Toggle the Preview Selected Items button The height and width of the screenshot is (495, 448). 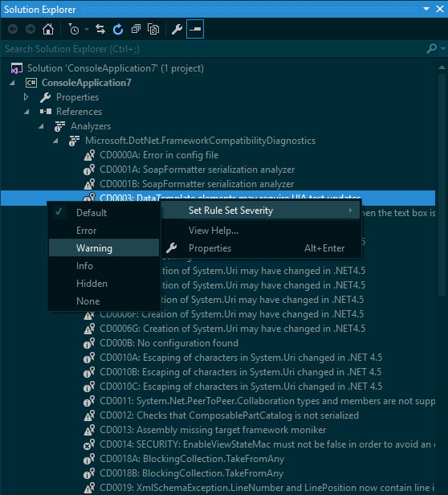195,29
